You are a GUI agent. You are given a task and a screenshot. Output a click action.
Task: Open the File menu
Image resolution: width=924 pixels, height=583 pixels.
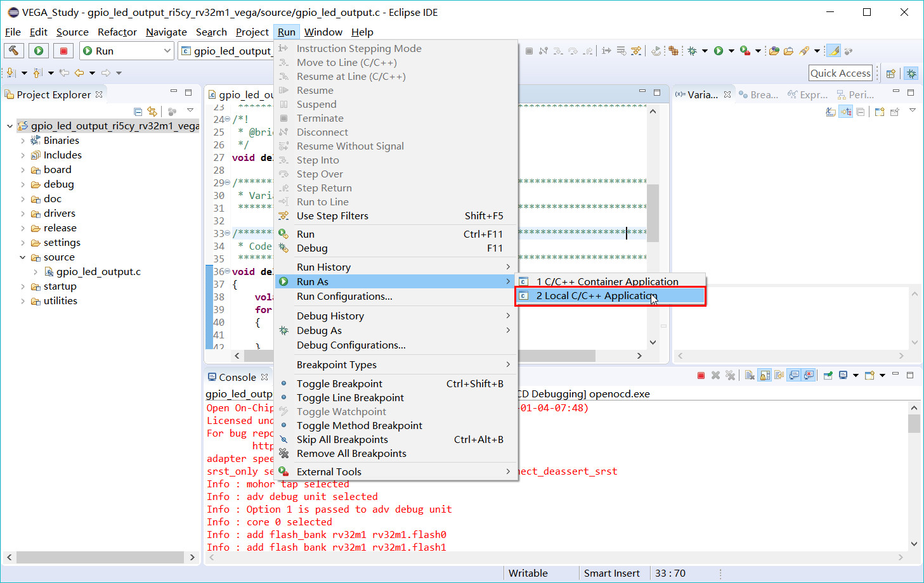pyautogui.click(x=13, y=32)
